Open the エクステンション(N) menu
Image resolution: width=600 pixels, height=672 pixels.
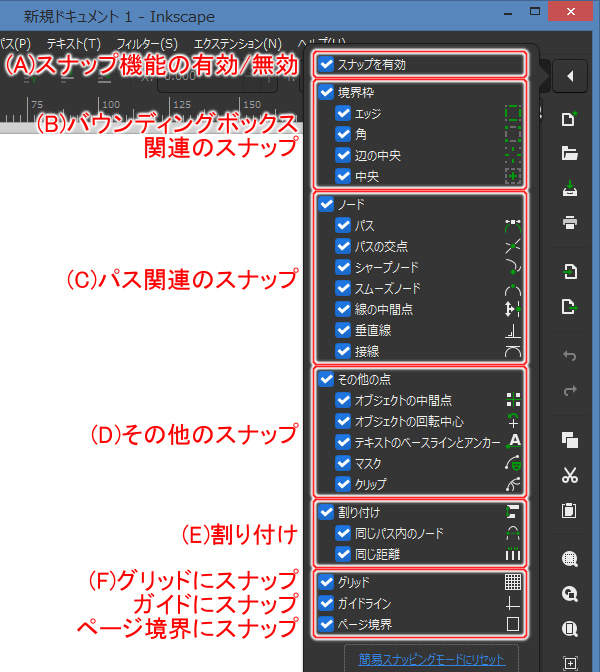(x=237, y=44)
